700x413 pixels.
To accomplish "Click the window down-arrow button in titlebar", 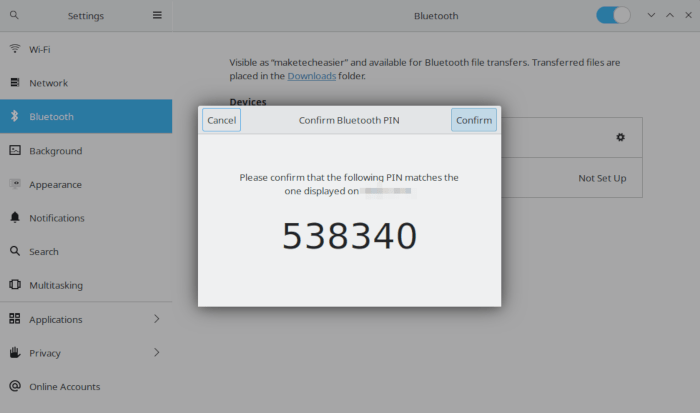I will [x=651, y=15].
